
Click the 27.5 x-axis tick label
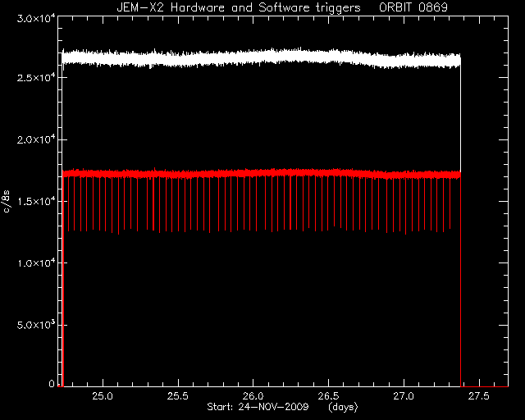point(479,396)
